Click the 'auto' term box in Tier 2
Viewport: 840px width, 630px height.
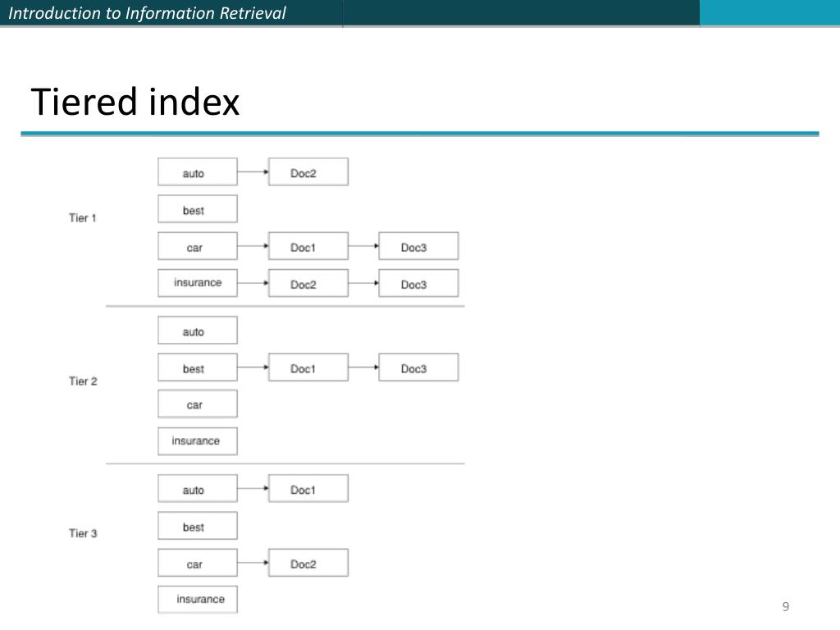(x=198, y=330)
